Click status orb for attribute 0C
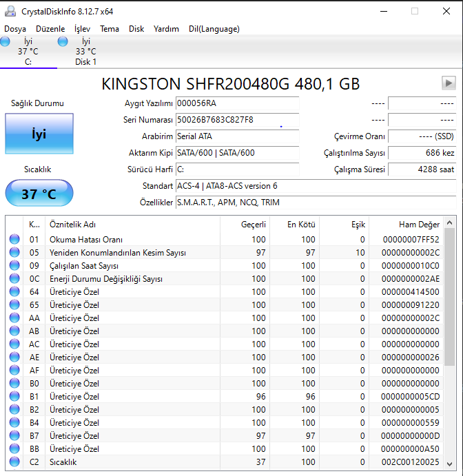 pyautogui.click(x=14, y=278)
